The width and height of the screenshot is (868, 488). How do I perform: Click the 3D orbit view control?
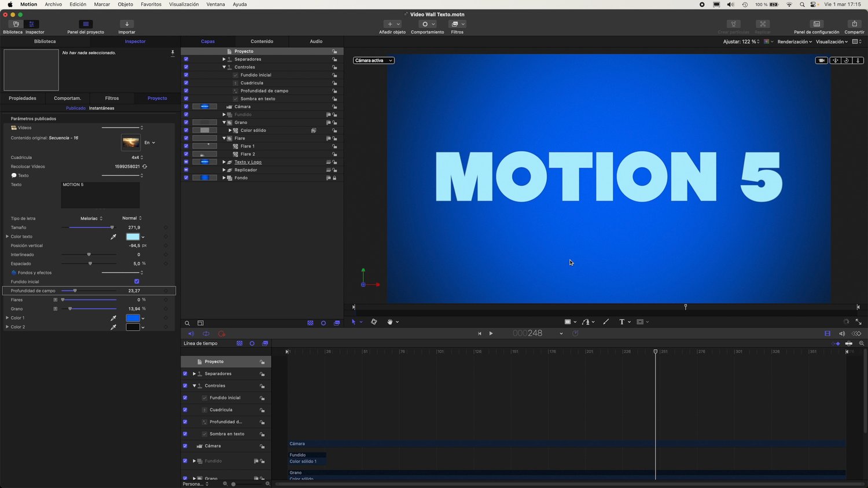pos(847,61)
